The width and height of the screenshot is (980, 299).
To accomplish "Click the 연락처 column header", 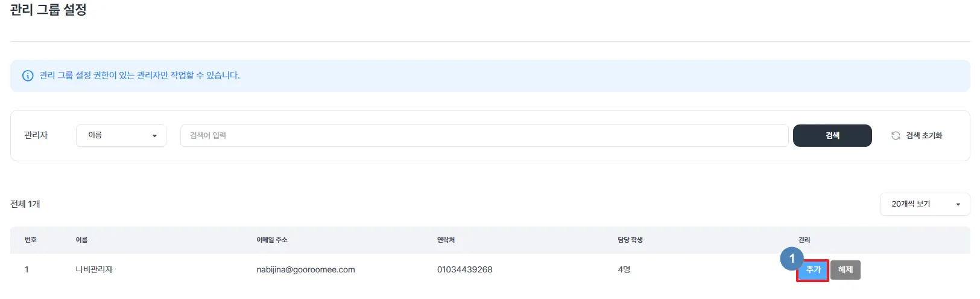I will 446,240.
